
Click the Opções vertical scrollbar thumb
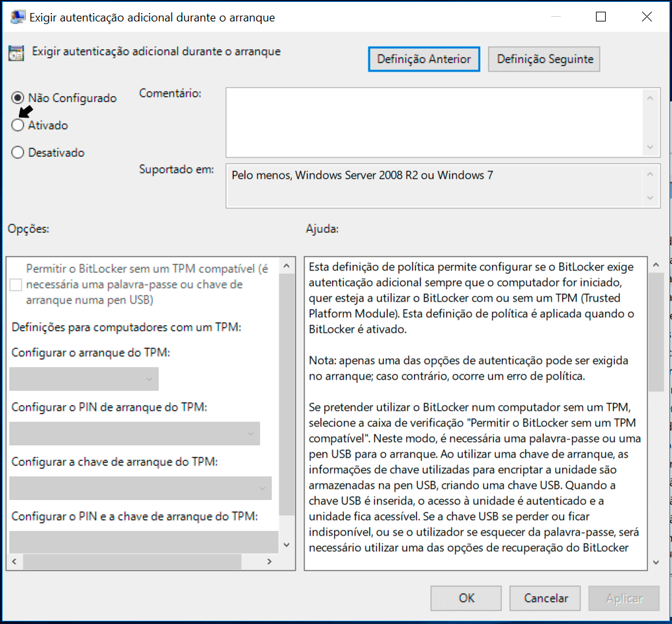coord(287,395)
